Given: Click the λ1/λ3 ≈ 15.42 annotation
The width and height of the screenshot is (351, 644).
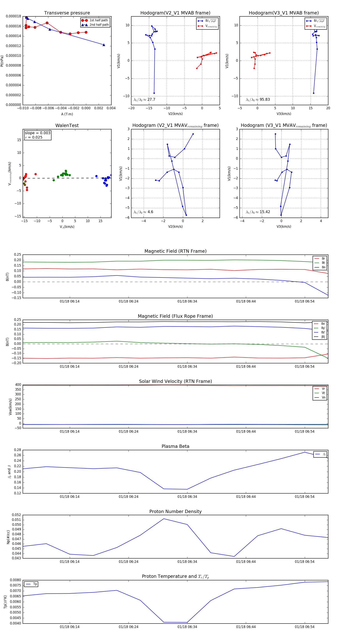Looking at the screenshot, I should (258, 212).
